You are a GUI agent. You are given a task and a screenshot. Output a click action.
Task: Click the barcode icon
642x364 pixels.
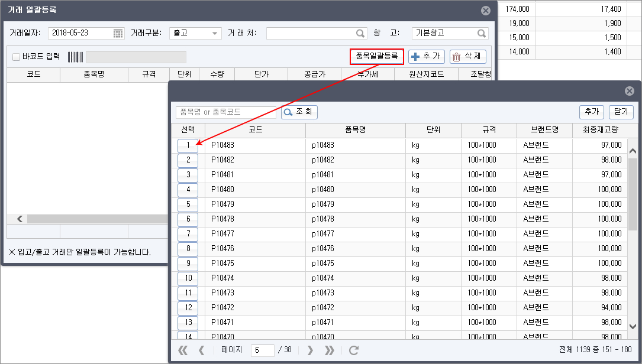coord(75,57)
